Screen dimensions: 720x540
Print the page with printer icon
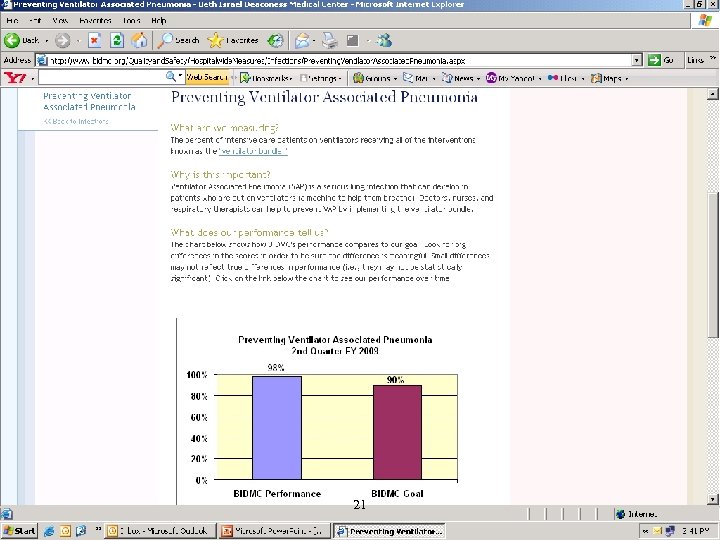point(329,41)
